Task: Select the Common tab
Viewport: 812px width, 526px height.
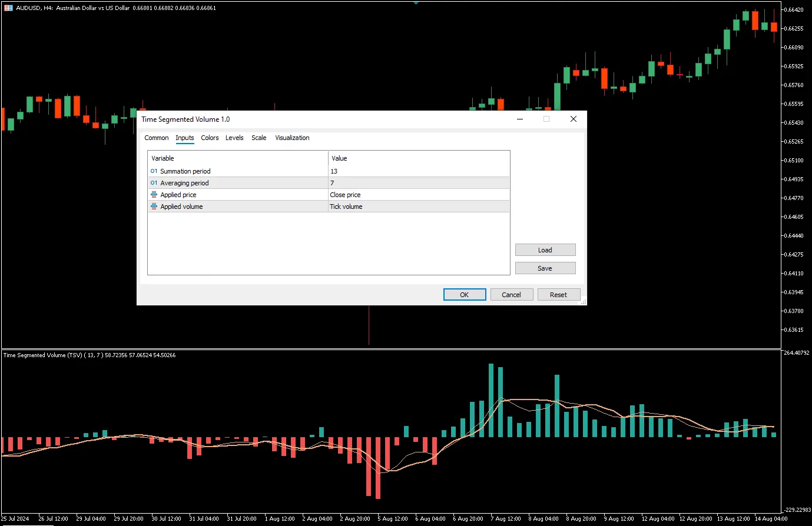Action: pos(157,138)
